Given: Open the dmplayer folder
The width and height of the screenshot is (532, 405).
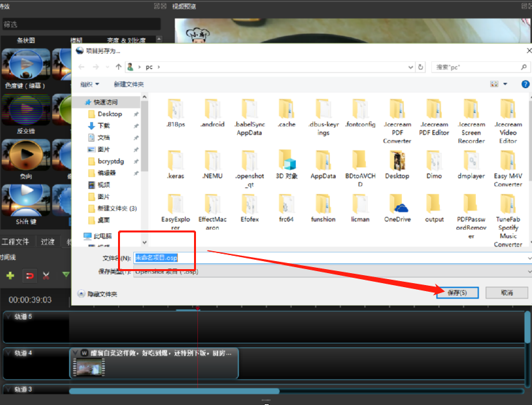Looking at the screenshot, I should click(x=471, y=165).
